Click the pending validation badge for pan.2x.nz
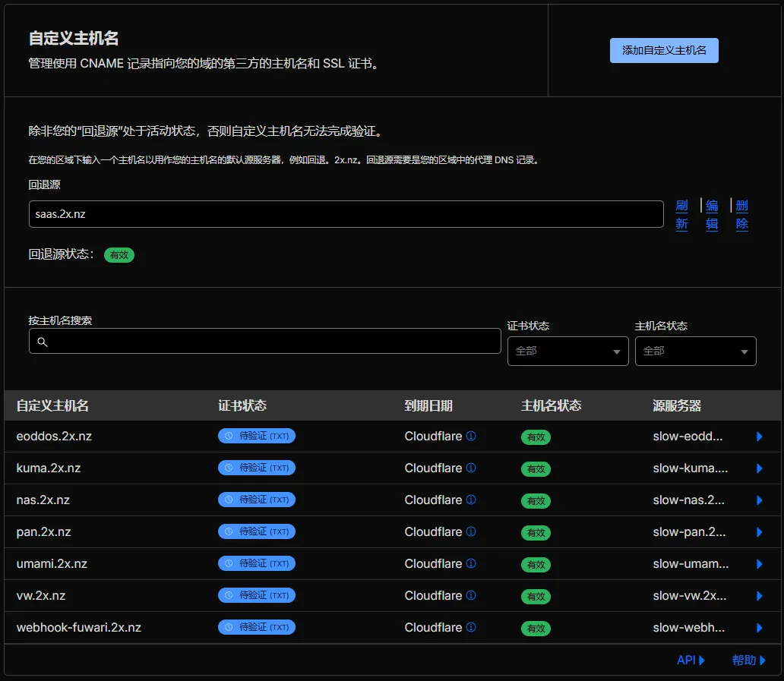 click(x=257, y=532)
